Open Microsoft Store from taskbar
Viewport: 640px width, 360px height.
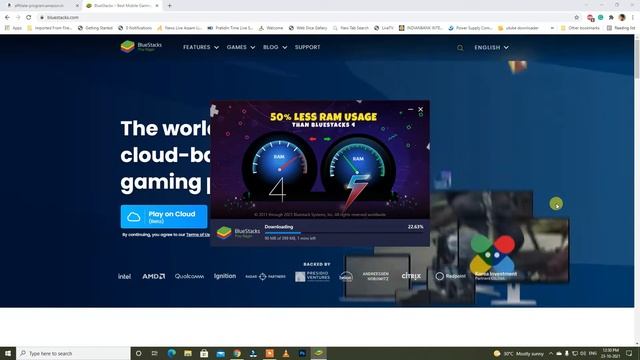[x=204, y=353]
